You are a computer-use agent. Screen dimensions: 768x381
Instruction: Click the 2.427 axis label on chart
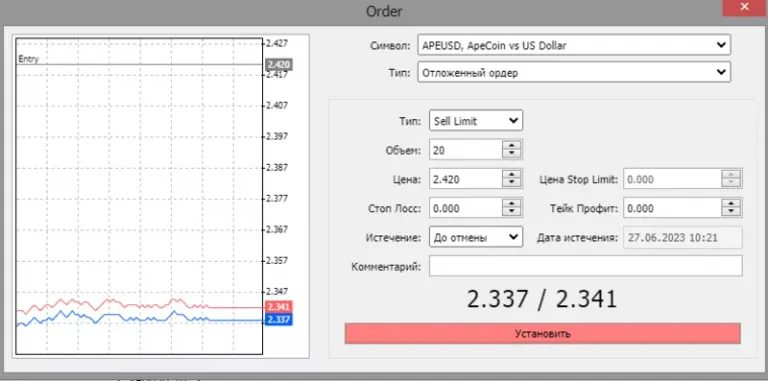point(277,43)
